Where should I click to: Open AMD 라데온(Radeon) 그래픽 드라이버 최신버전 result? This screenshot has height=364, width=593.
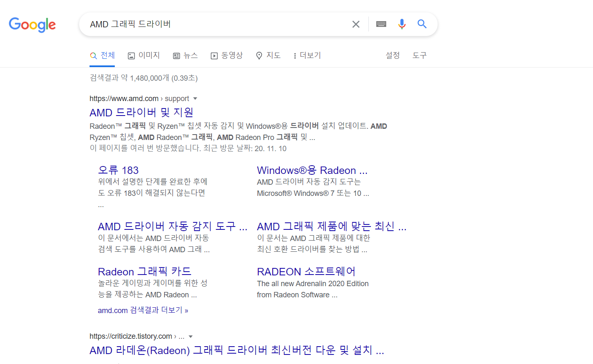pos(237,350)
